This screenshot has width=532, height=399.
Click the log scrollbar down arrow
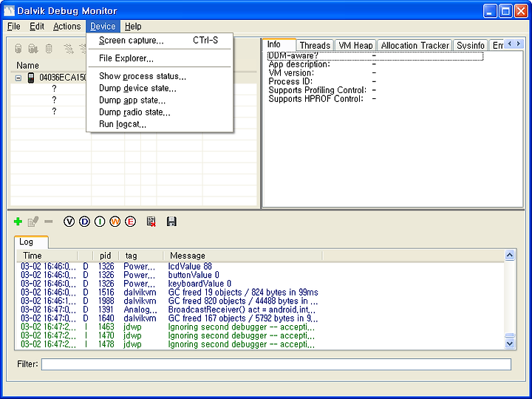(x=510, y=344)
